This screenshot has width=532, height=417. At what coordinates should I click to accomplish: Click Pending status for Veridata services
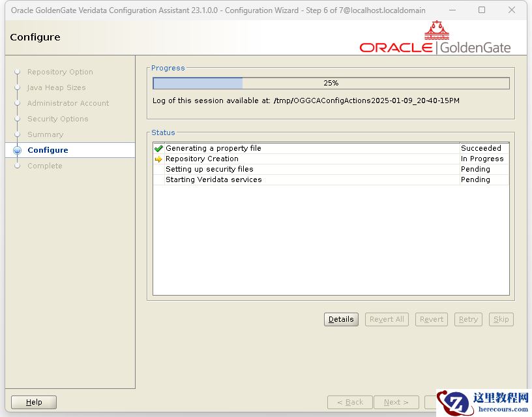click(x=484, y=180)
